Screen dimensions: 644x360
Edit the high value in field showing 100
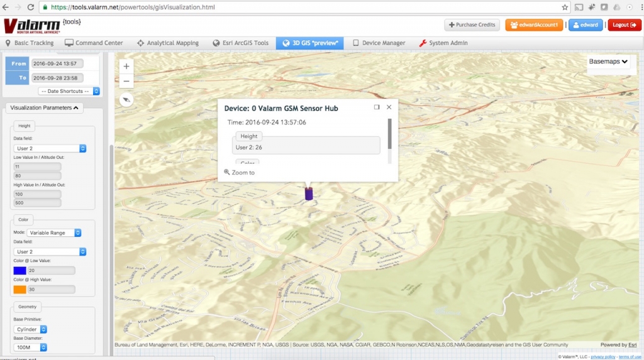tap(37, 194)
